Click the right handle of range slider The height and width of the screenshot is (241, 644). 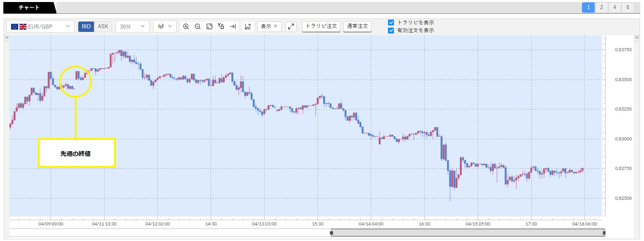tap(604, 233)
